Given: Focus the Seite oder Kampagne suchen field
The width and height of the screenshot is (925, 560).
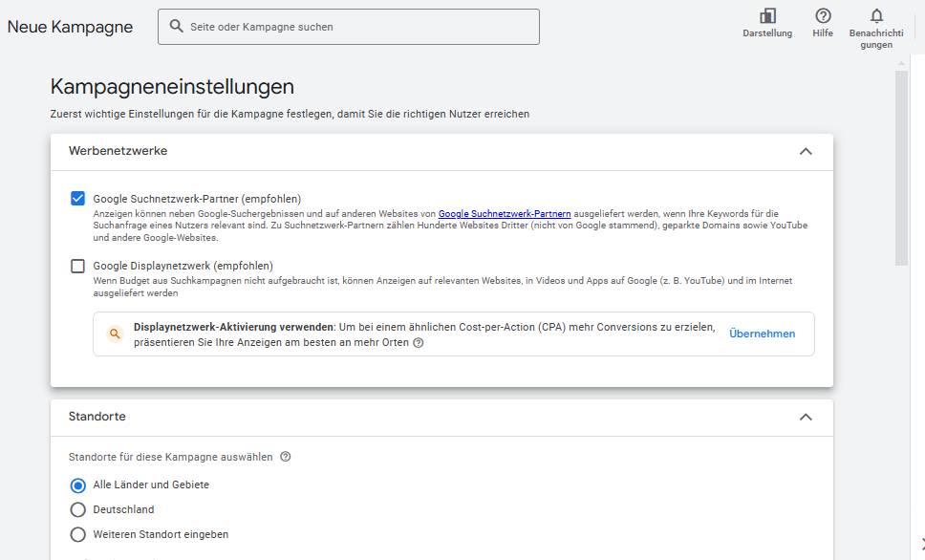Looking at the screenshot, I should click(x=349, y=27).
